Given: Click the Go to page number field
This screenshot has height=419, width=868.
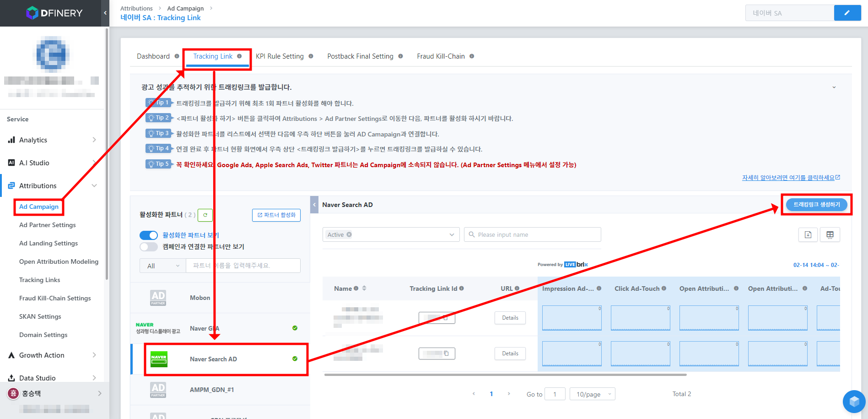Looking at the screenshot, I should 555,394.
